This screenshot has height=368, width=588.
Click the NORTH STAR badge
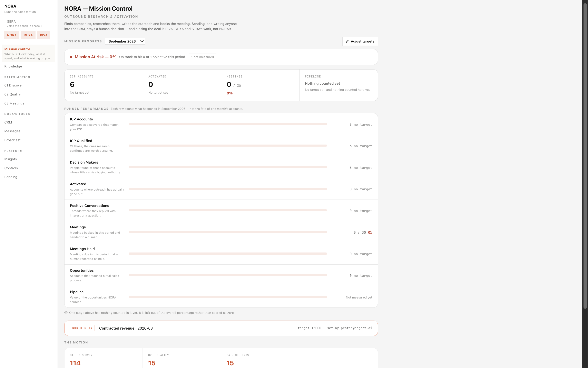pyautogui.click(x=82, y=328)
